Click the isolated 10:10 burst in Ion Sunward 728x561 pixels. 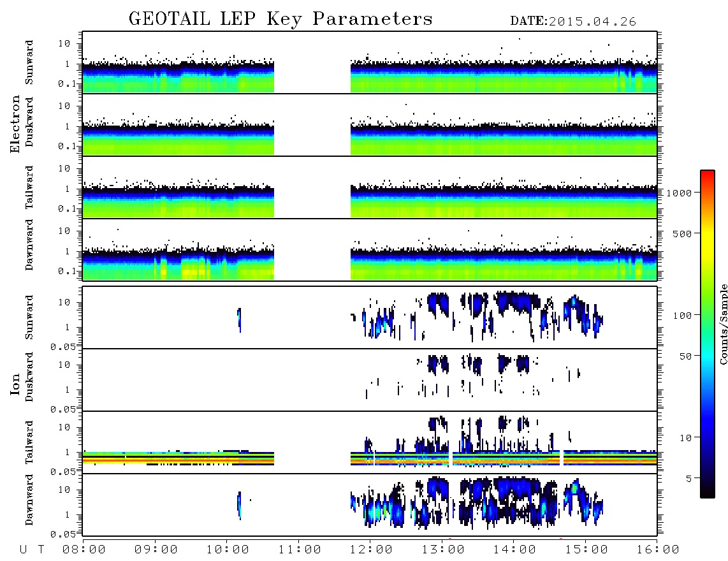pyautogui.click(x=239, y=319)
